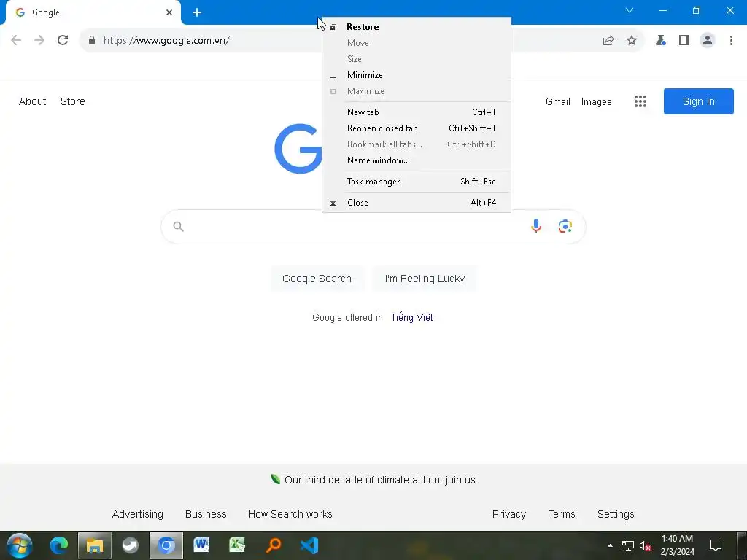Switch language to Tiếng Việt
The width and height of the screenshot is (747, 560).
411,318
